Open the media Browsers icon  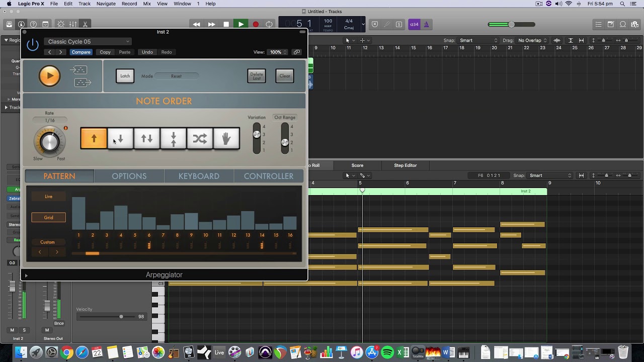(635, 24)
